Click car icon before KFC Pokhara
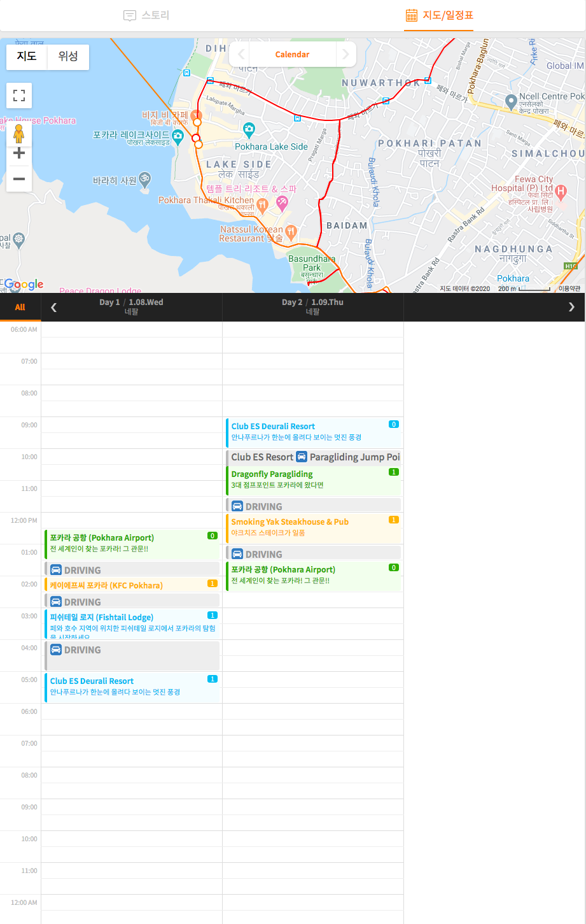The width and height of the screenshot is (586, 924). 56,570
